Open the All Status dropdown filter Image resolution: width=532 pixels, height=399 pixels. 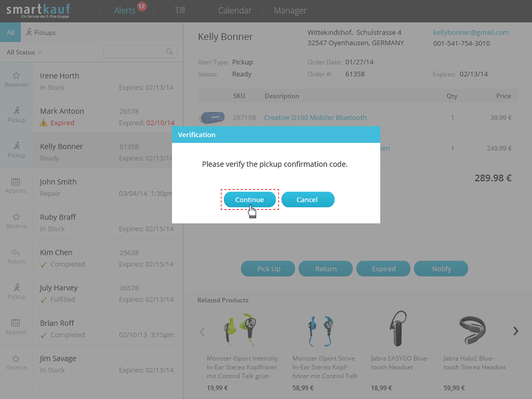24,52
